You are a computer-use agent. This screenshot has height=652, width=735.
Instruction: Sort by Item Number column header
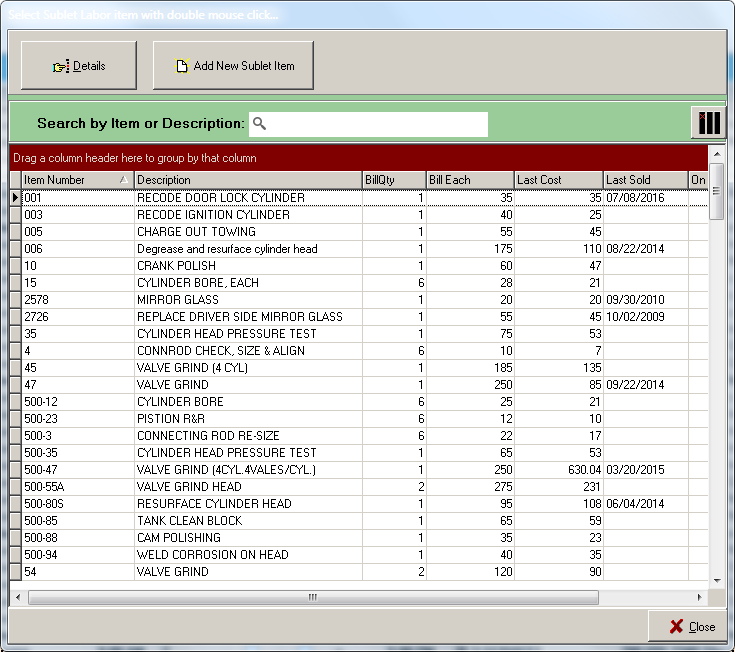pyautogui.click(x=70, y=180)
